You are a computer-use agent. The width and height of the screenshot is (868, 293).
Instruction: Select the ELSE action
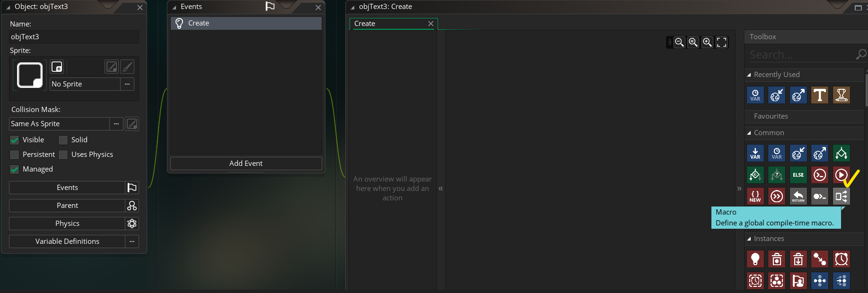[x=798, y=175]
